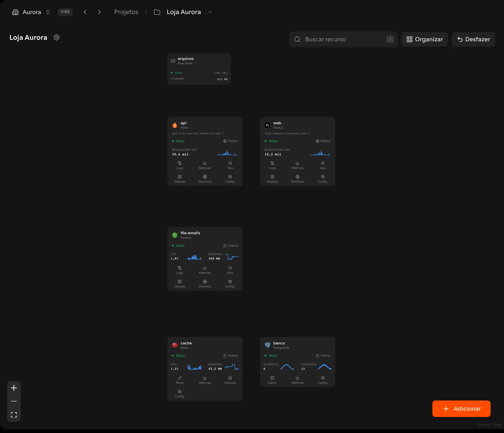Screen dimensions: 504x433
Task: Open external link icon next to api URL
Action: click(223, 133)
